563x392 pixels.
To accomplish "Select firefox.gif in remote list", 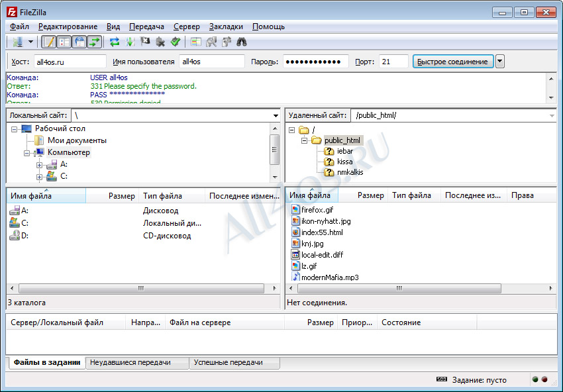I will coord(317,210).
